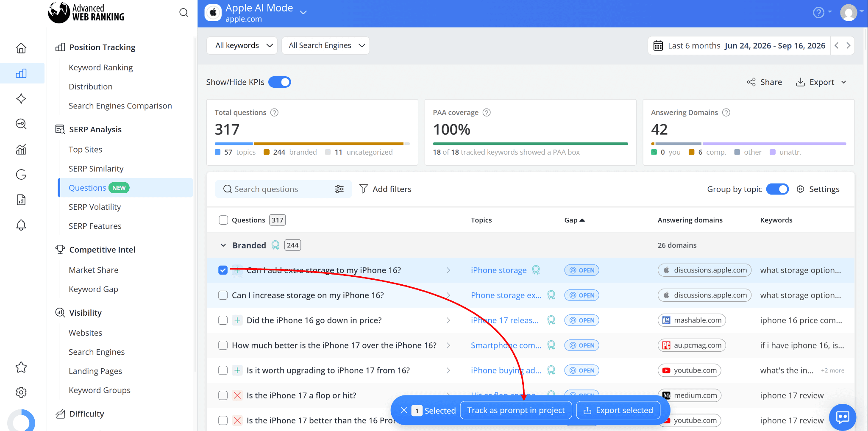Open search questions options sliders icon
The image size is (868, 431).
click(x=339, y=189)
